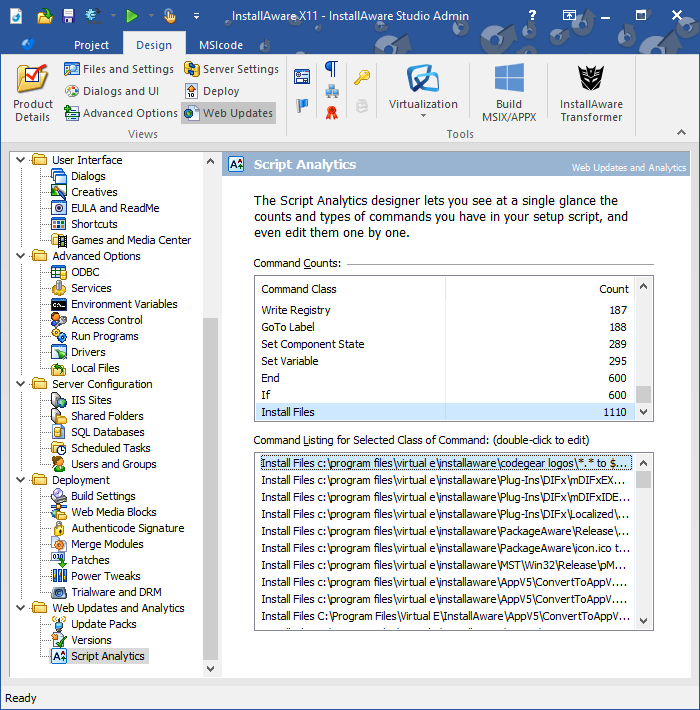The width and height of the screenshot is (700, 710).
Task: Select Authenticode Signature tree item
Action: (x=128, y=528)
